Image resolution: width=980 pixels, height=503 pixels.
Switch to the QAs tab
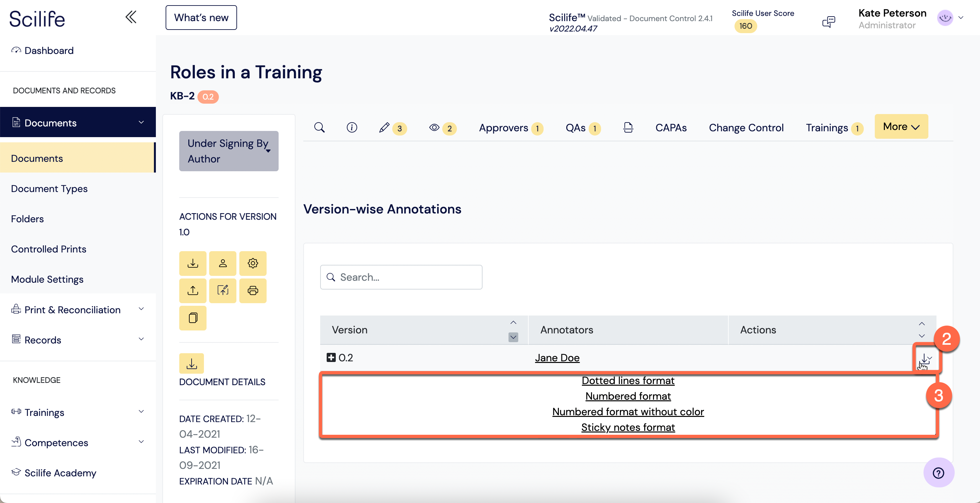click(x=583, y=128)
